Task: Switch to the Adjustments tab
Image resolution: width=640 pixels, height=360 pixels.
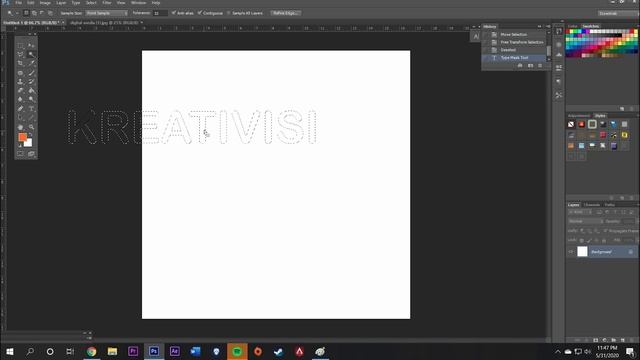Action: point(579,116)
